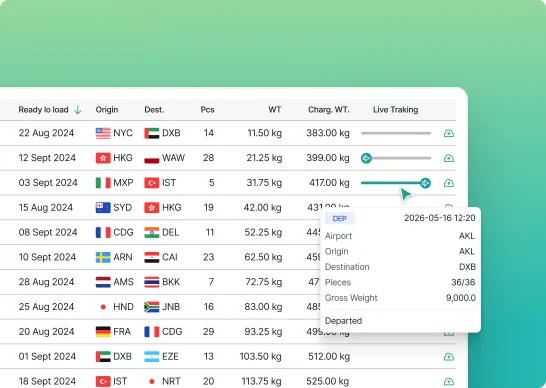Screen dimensions: 546x388
Task: Click the date 22 Aug 2024
Action: pyautogui.click(x=46, y=133)
